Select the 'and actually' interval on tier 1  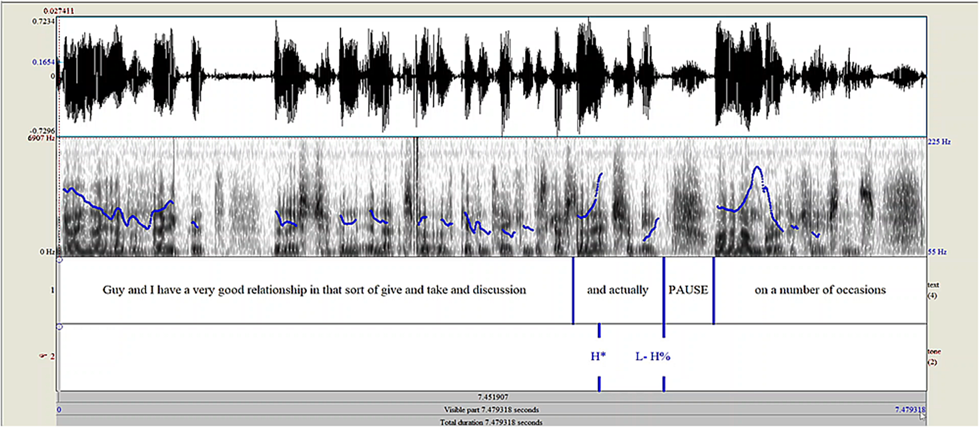(617, 290)
